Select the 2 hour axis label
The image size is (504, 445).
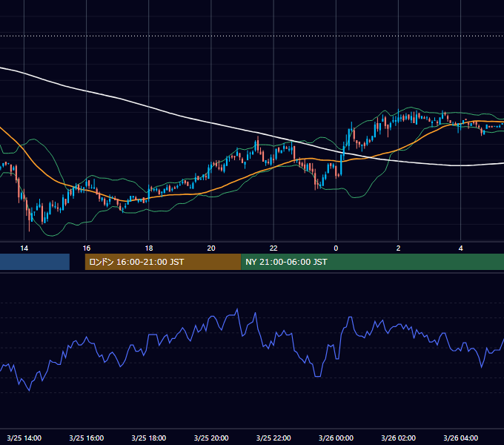398,248
